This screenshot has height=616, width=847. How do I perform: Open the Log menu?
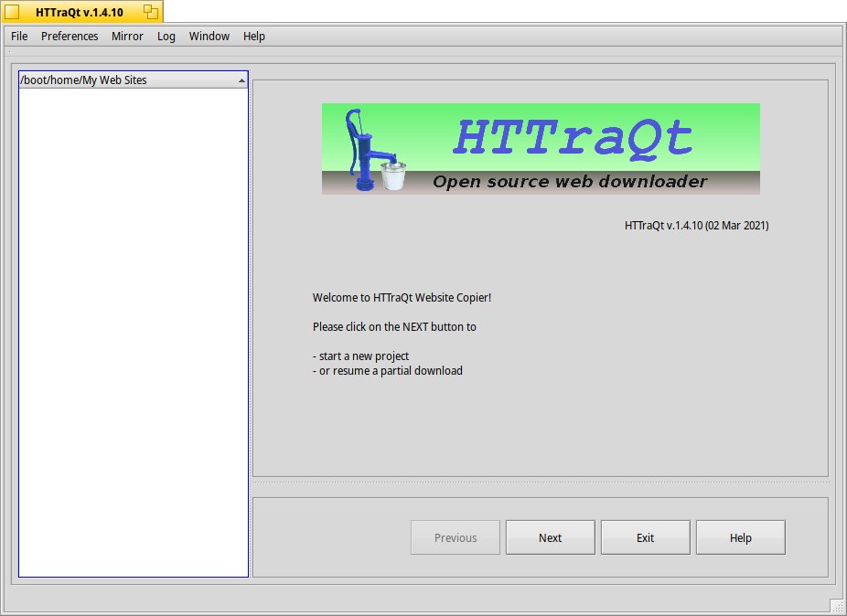click(166, 37)
